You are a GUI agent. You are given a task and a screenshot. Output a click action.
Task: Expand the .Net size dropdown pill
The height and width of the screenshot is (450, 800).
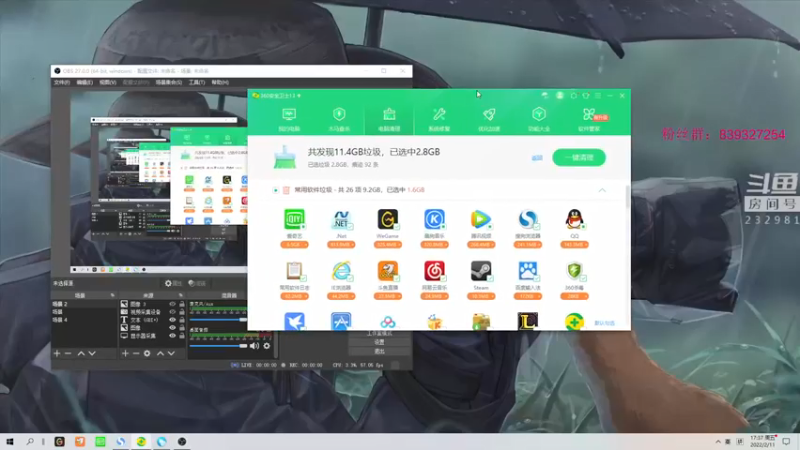point(341,245)
